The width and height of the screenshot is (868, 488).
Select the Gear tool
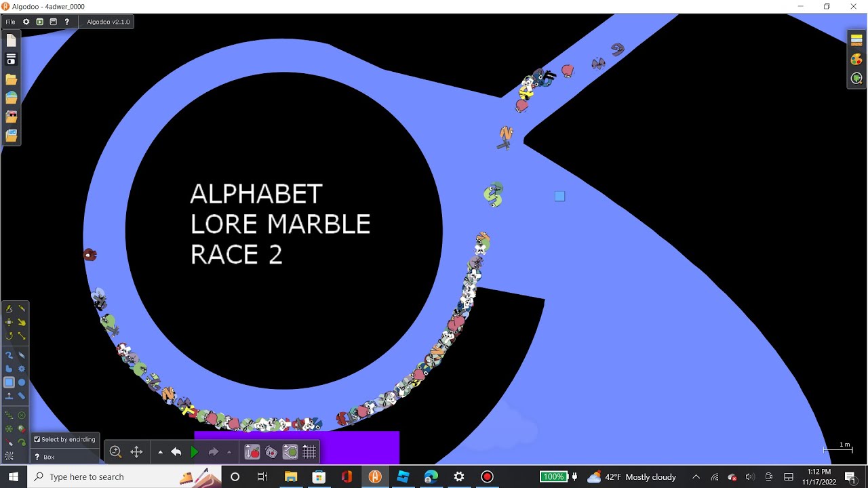[22, 369]
